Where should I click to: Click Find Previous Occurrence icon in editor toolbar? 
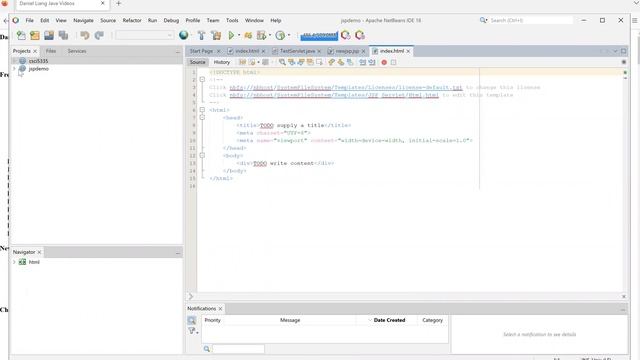click(x=291, y=62)
